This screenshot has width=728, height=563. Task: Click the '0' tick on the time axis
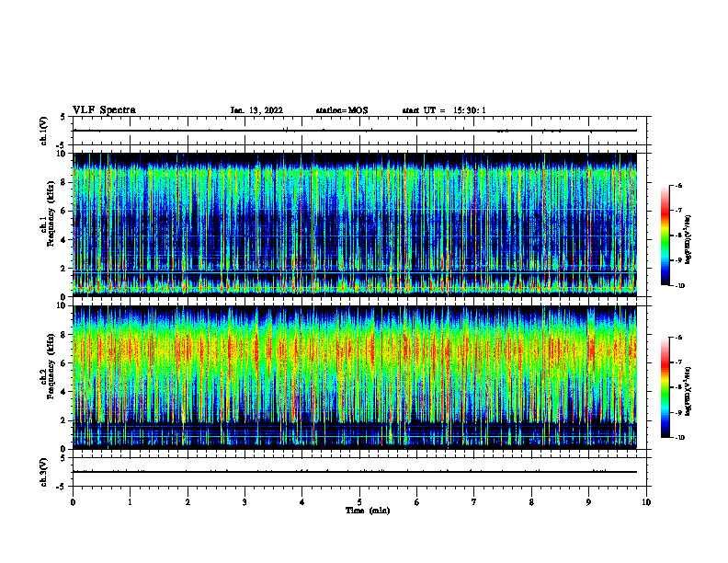[x=73, y=502]
